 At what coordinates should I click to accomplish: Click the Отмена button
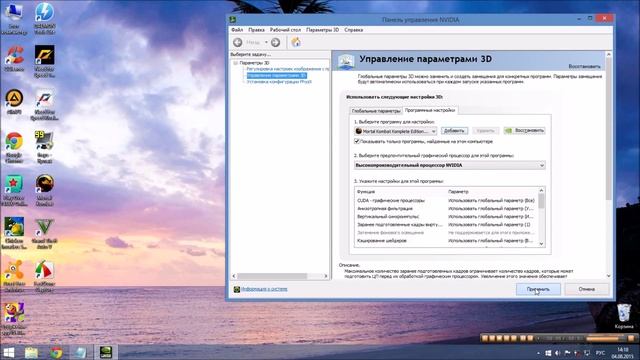[587, 289]
